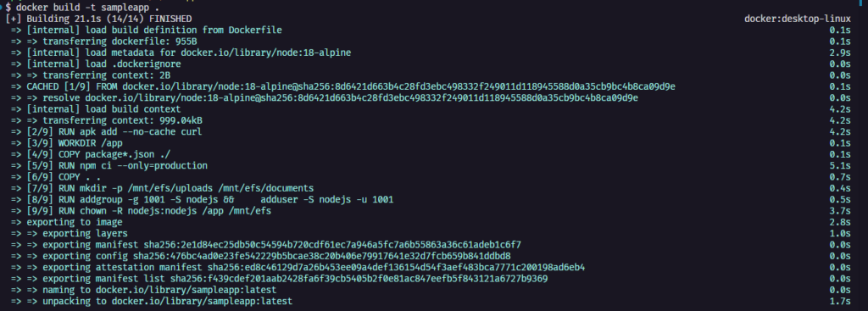Click the naming to docker.io/library/sampleapp:latest line
The width and height of the screenshot is (868, 311).
pyautogui.click(x=143, y=290)
